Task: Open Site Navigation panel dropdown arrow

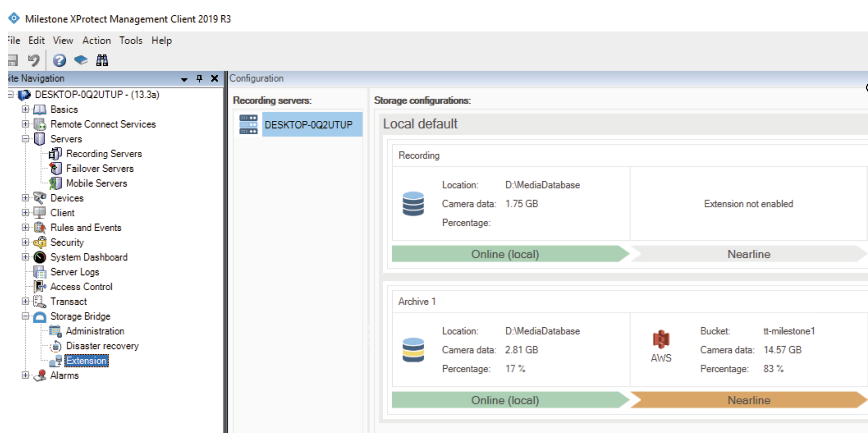Action: 184,79
